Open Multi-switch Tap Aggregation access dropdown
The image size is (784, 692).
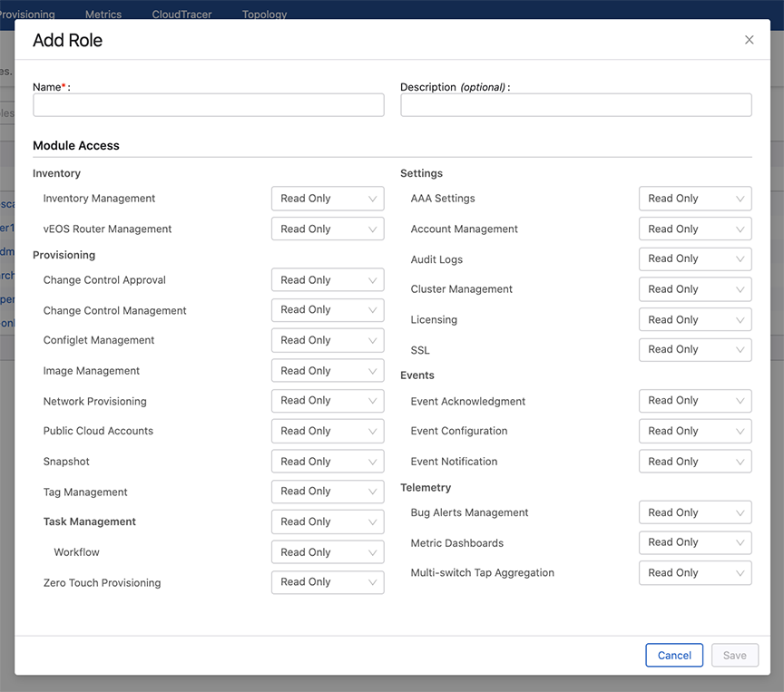coord(695,573)
